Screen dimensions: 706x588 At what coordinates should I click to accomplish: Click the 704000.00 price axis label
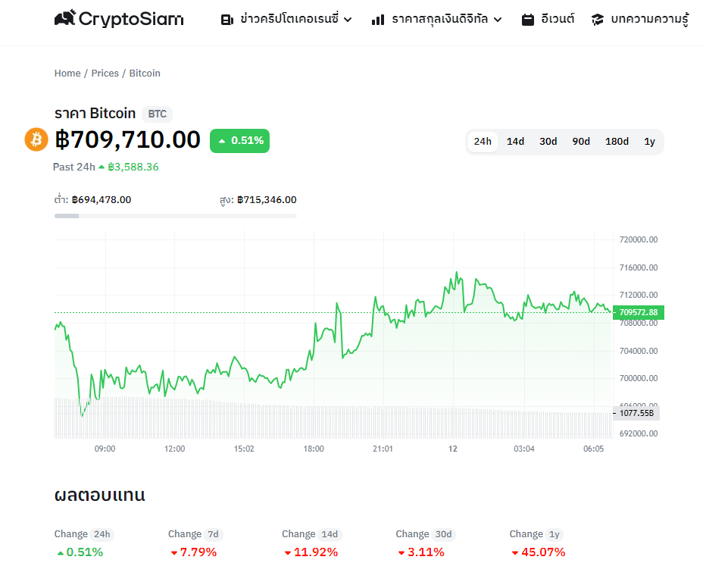click(x=639, y=351)
